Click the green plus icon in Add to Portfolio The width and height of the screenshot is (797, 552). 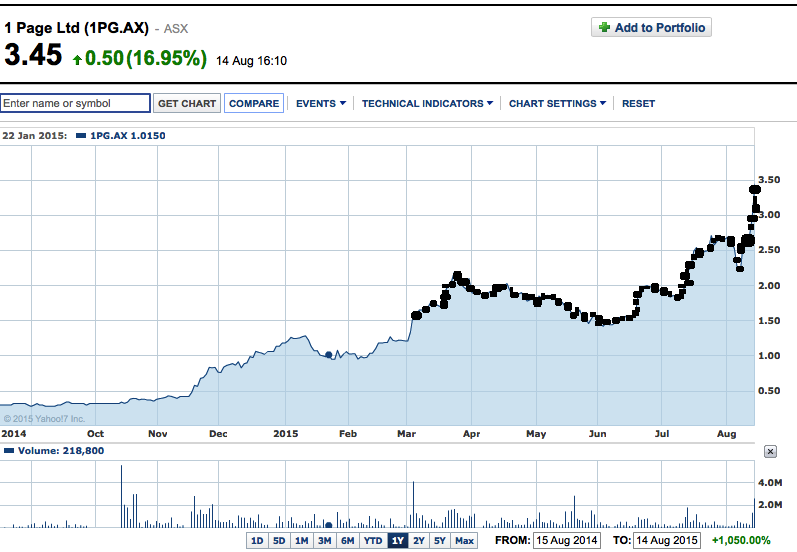coord(604,27)
